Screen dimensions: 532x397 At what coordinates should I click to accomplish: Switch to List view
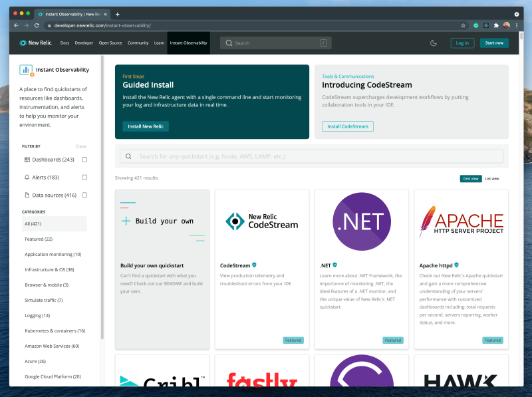click(x=491, y=178)
